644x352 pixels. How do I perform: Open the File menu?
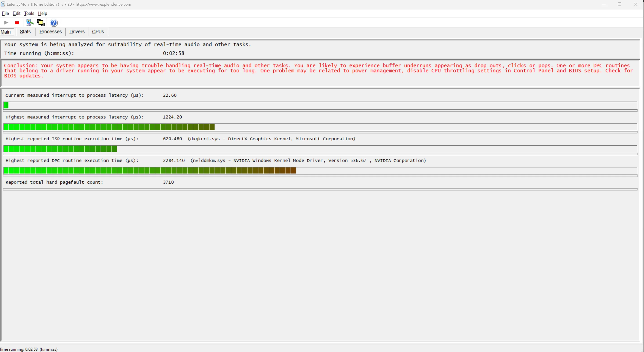[5, 13]
